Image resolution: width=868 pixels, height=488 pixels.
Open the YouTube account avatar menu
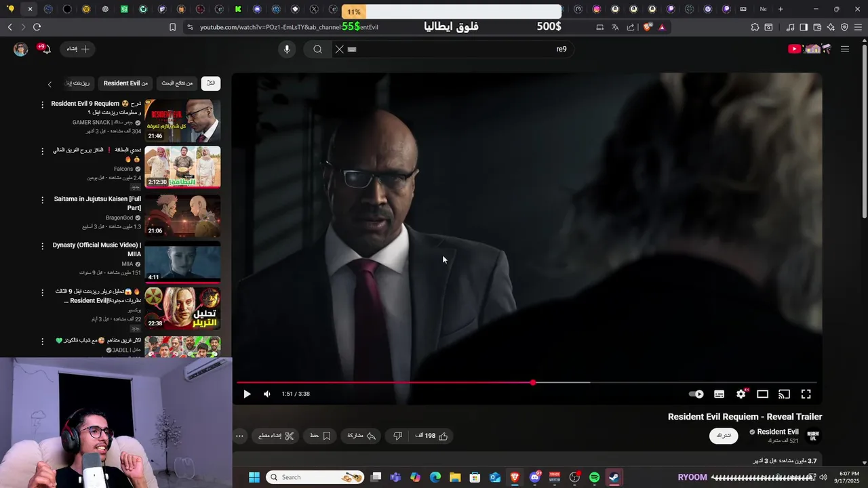point(21,49)
